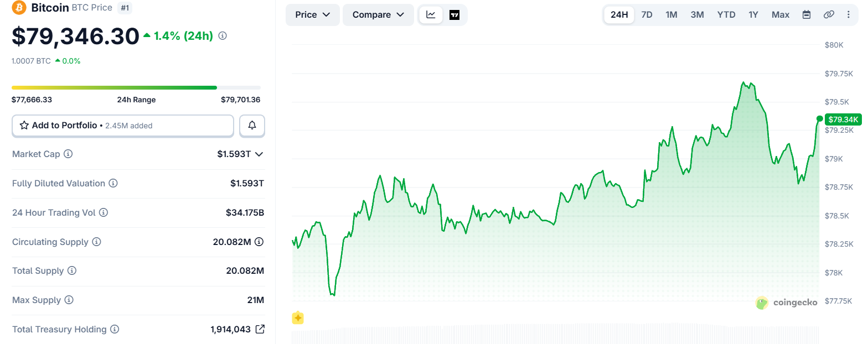Open the three-dot chart options menu
This screenshot has height=344, width=868.
click(x=849, y=15)
